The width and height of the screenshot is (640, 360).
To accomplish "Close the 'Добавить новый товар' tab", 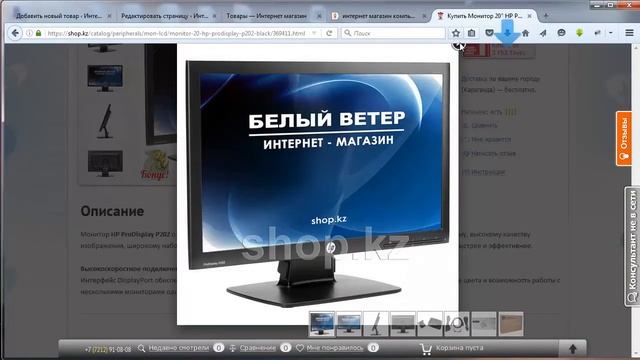I will (x=109, y=16).
